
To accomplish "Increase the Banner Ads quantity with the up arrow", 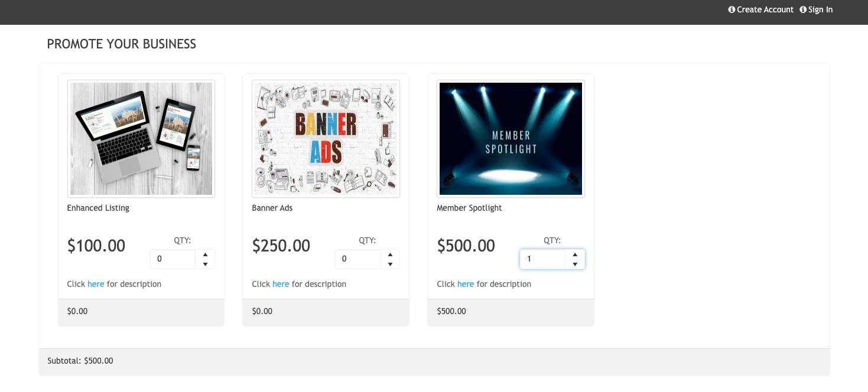I will click(x=390, y=254).
